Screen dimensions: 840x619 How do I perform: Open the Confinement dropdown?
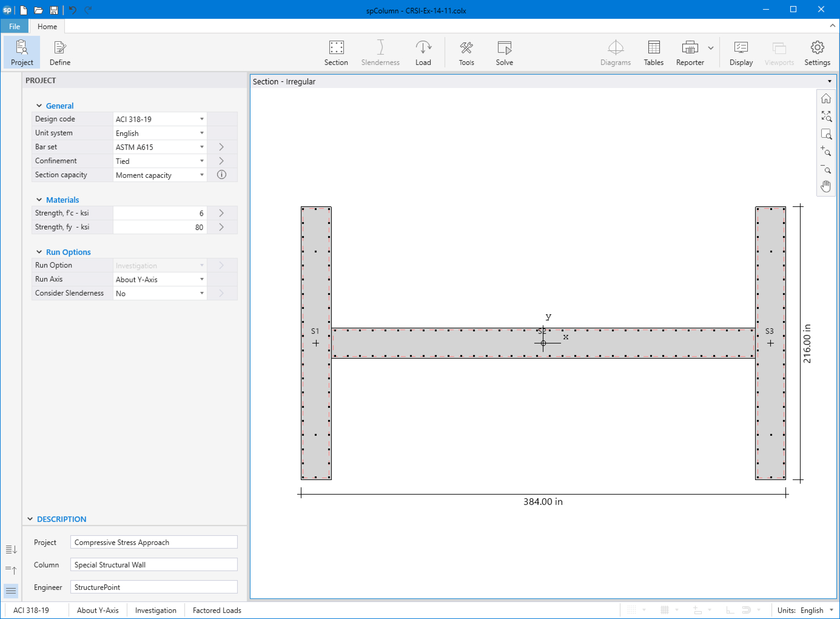(x=160, y=161)
